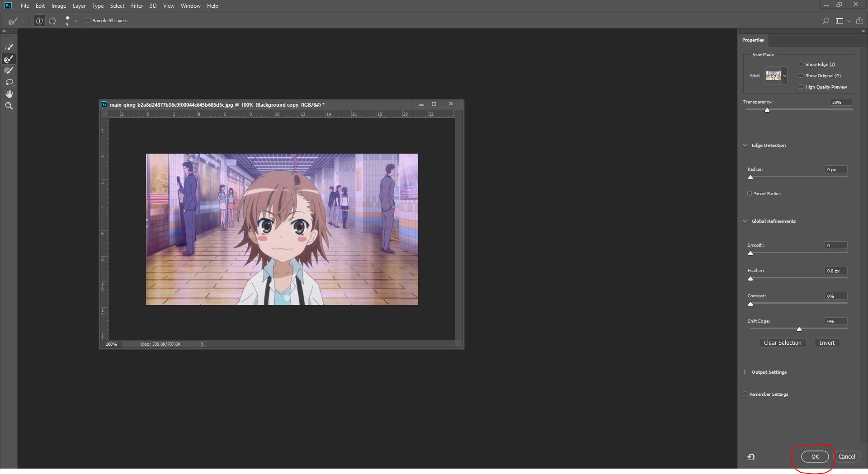Click the Smooth slider handle

[x=750, y=253]
